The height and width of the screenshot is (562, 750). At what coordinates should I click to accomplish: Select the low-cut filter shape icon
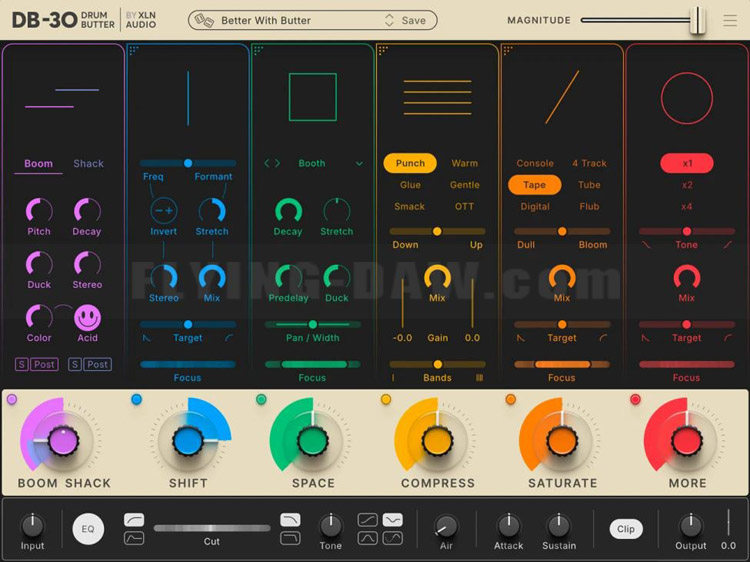pyautogui.click(x=134, y=519)
